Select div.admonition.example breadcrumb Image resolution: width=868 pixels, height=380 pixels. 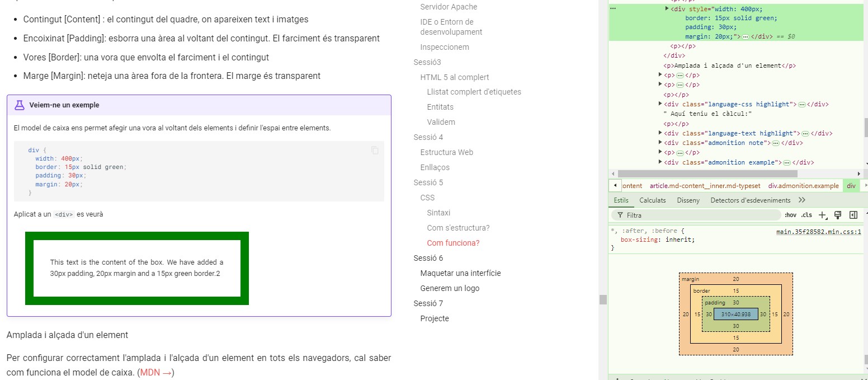pyautogui.click(x=804, y=186)
